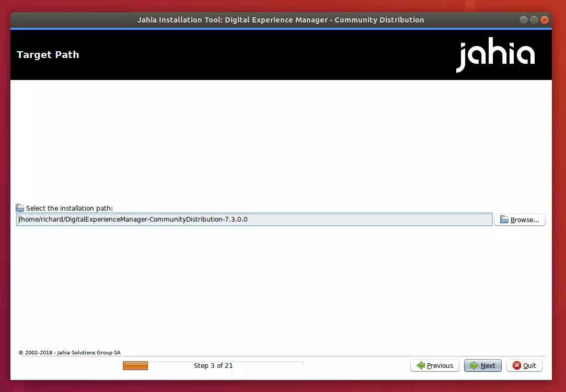The height and width of the screenshot is (392, 566).
Task: Focus the installation path input field
Action: 254,220
